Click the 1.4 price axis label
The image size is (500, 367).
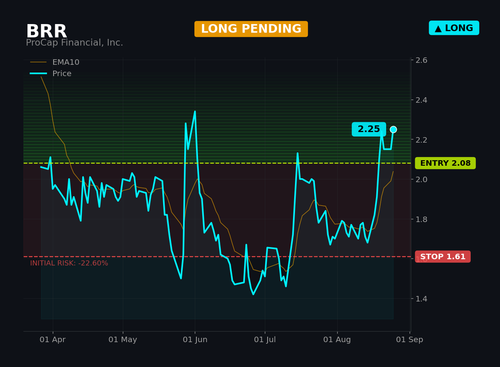click(421, 299)
